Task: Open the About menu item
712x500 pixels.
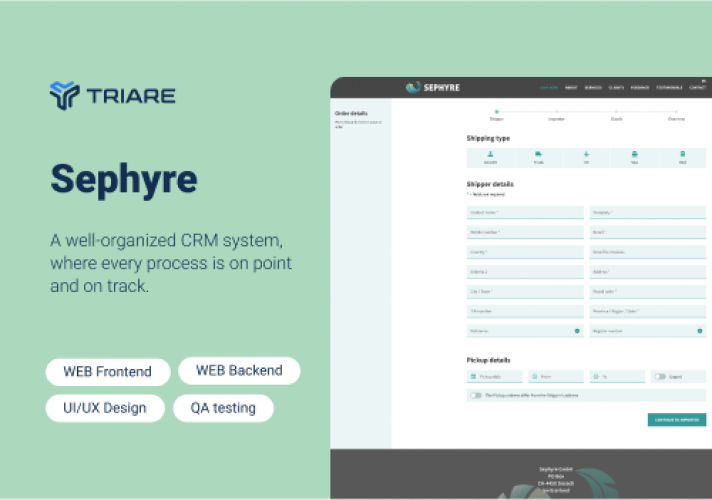Action: (571, 88)
